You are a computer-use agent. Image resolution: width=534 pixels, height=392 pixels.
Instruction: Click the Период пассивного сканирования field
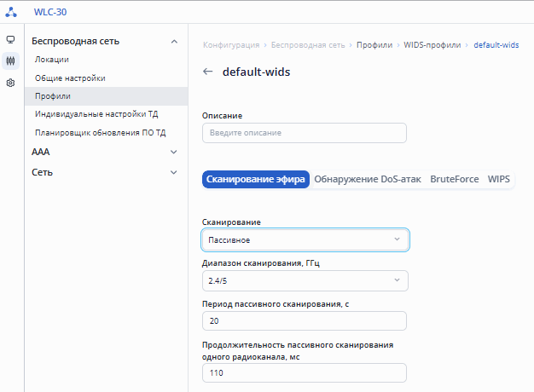(x=305, y=320)
